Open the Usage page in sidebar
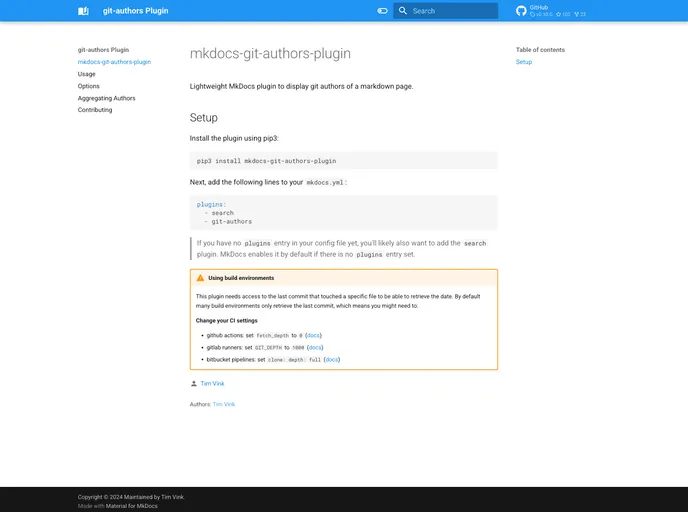 86,74
